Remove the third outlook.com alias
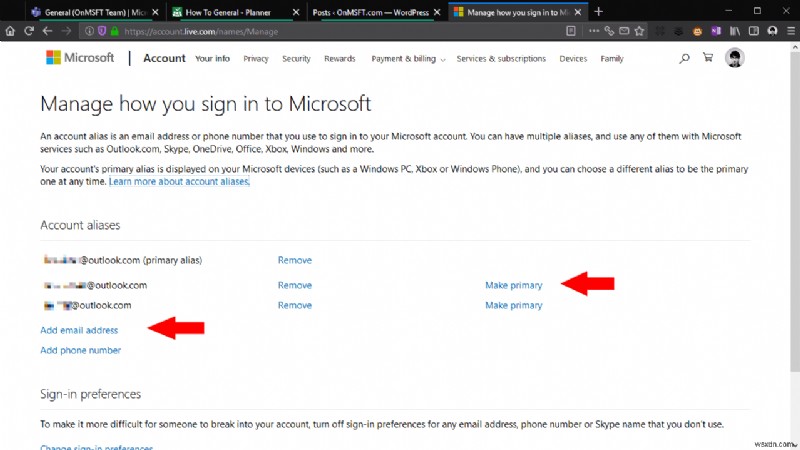800x450 pixels. (294, 305)
